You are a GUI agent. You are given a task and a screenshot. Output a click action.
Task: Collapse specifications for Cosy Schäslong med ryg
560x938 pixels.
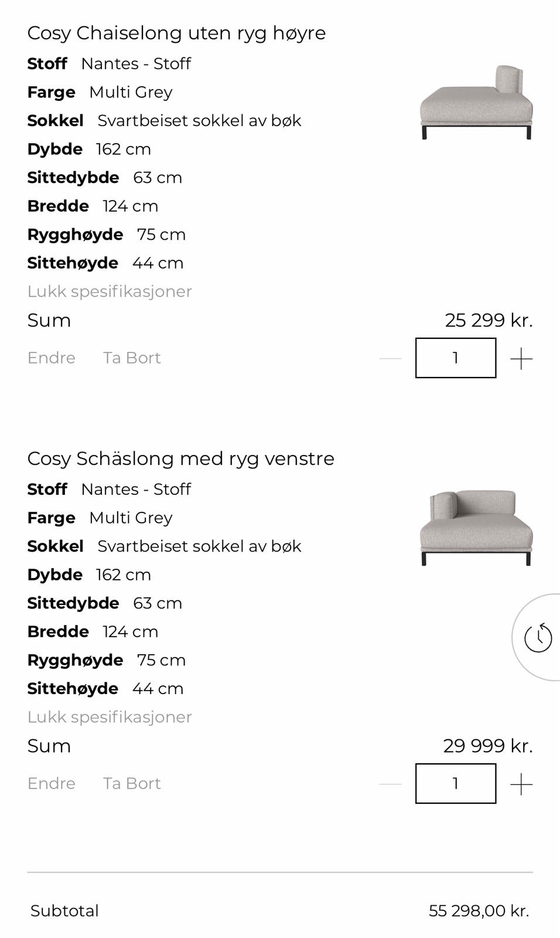coord(110,716)
